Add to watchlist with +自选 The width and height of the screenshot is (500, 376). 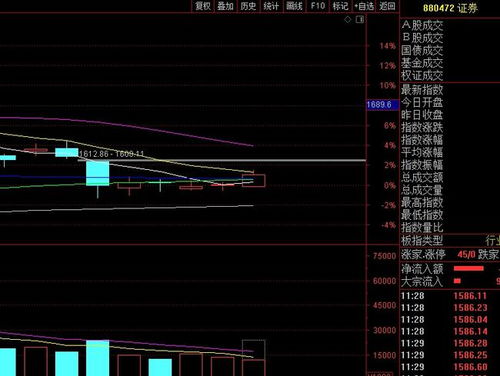pos(364,6)
